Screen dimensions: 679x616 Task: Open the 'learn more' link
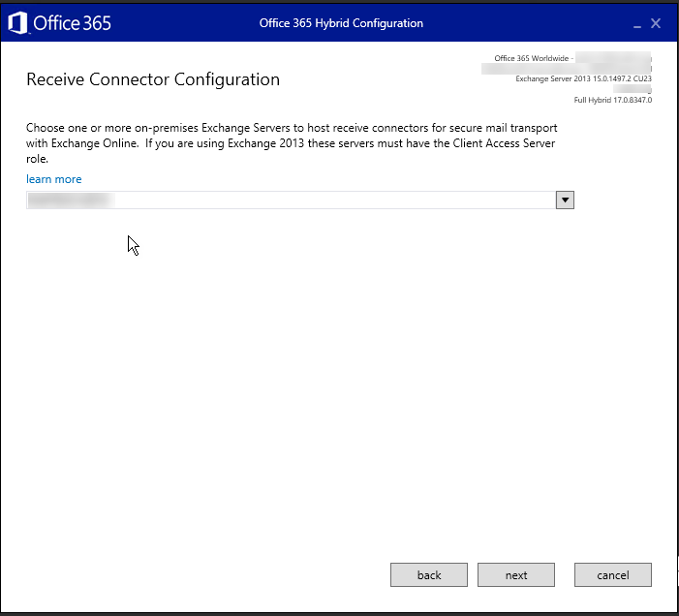pos(53,179)
